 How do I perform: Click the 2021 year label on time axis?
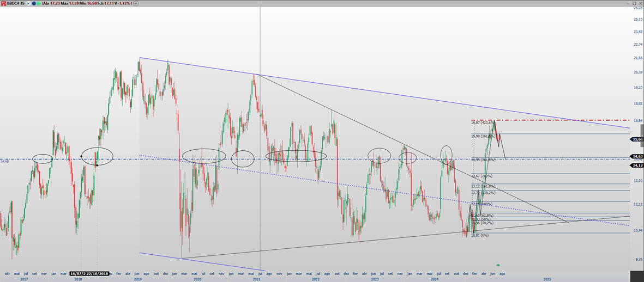pos(256,279)
